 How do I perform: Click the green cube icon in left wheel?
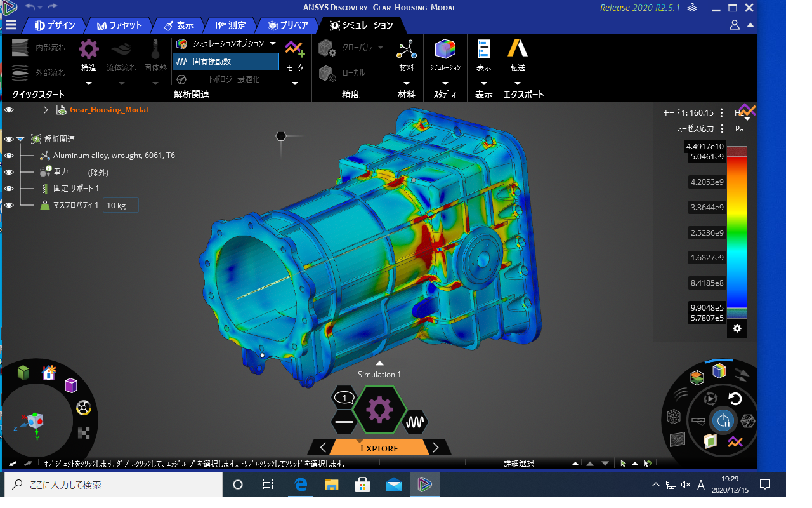[23, 373]
